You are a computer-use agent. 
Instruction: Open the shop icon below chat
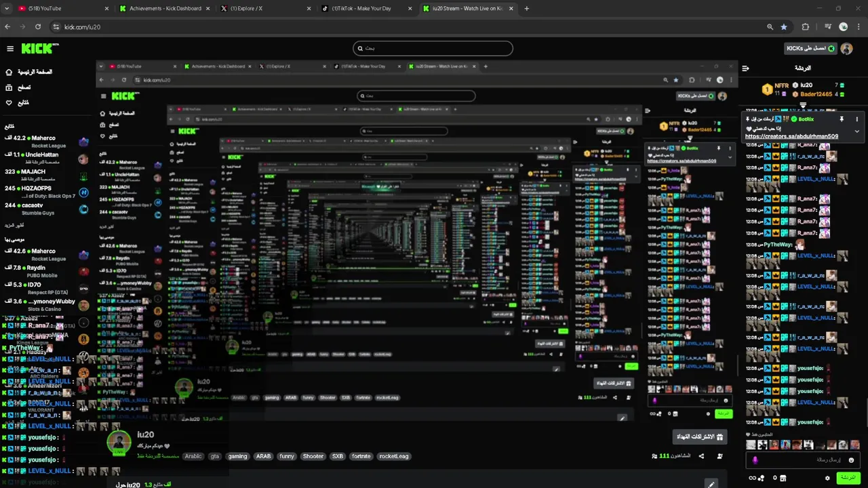tap(783, 478)
